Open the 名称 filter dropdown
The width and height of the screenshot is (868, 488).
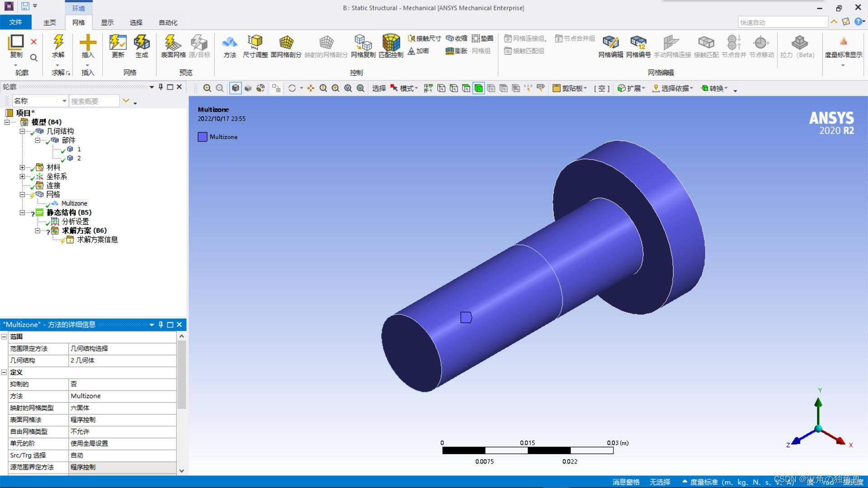pos(64,101)
